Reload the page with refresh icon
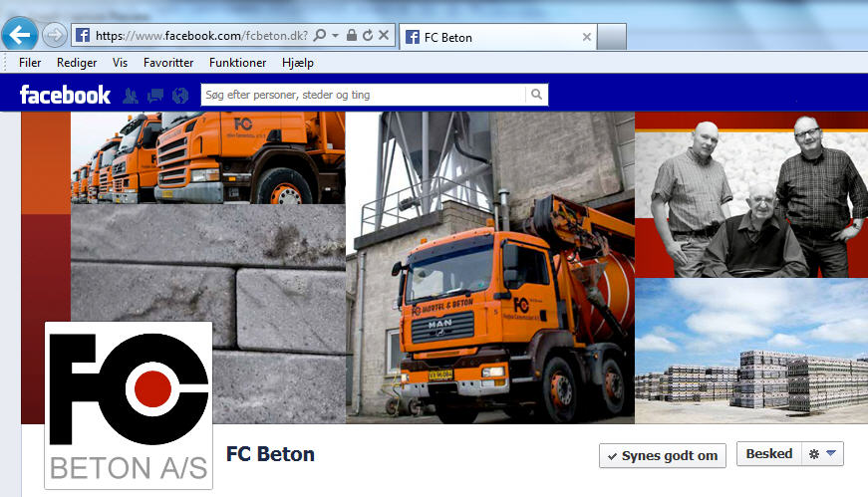 (368, 36)
